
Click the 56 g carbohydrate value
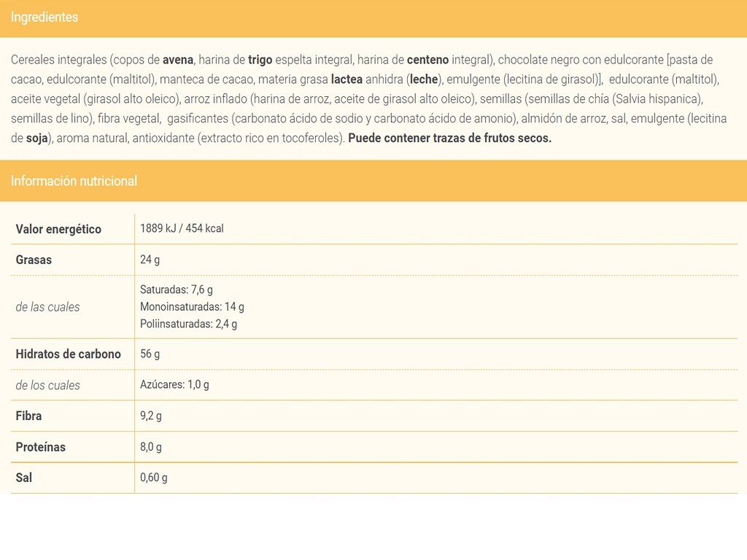pos(150,354)
